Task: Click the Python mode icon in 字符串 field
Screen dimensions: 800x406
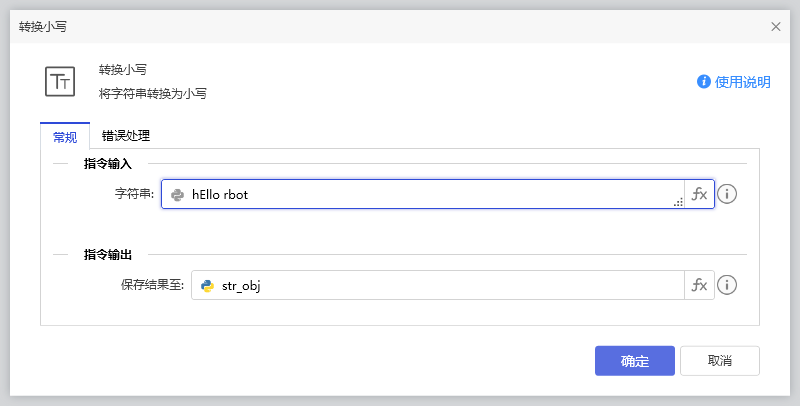Action: [177, 195]
